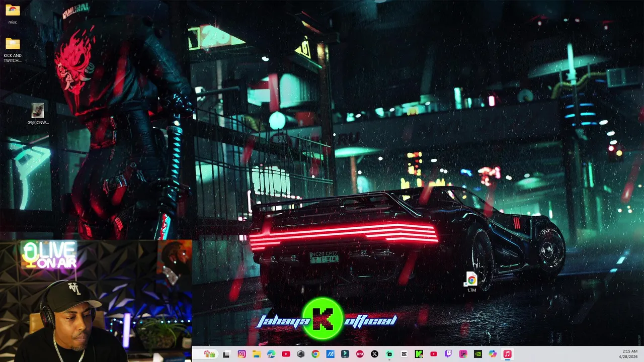Launch Twitch from the taskbar
The width and height of the screenshot is (644, 362).
click(x=448, y=354)
